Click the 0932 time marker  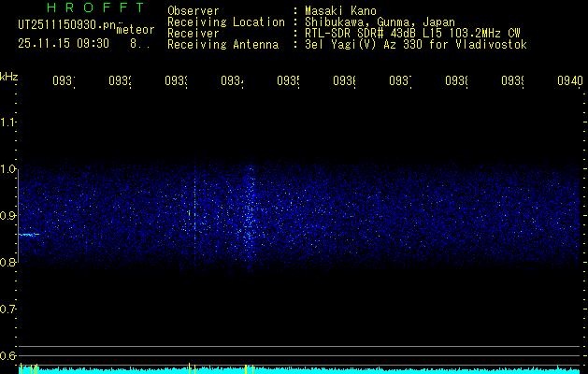pos(120,81)
